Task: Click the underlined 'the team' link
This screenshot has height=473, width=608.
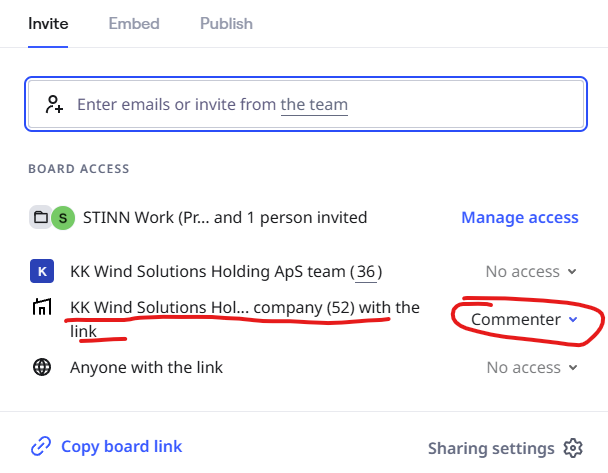Action: tap(314, 105)
